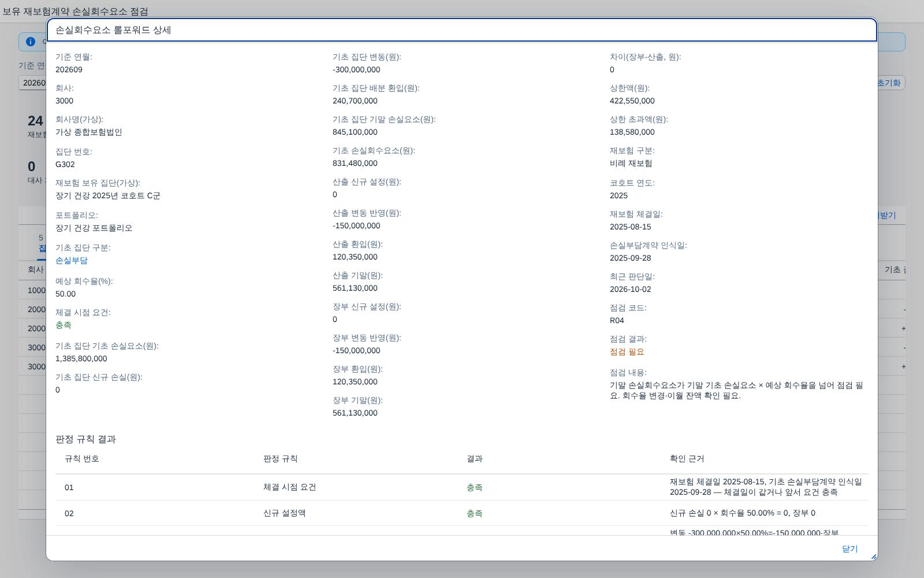
Task: Select the 기준 연월 value 202609
Action: [69, 69]
